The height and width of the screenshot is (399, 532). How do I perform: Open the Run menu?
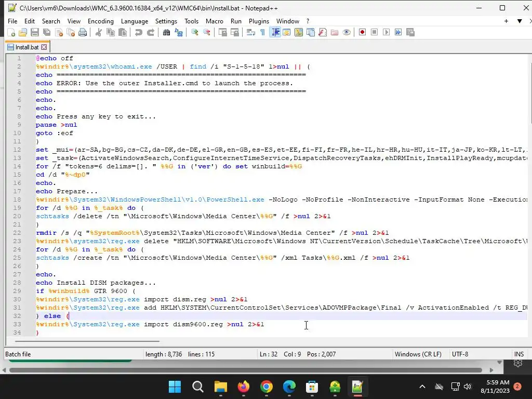pyautogui.click(x=236, y=21)
